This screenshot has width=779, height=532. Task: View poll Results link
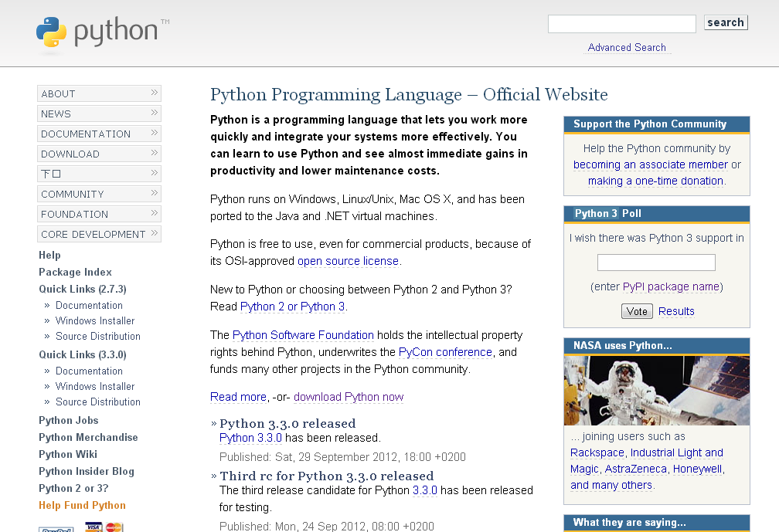pyautogui.click(x=676, y=312)
